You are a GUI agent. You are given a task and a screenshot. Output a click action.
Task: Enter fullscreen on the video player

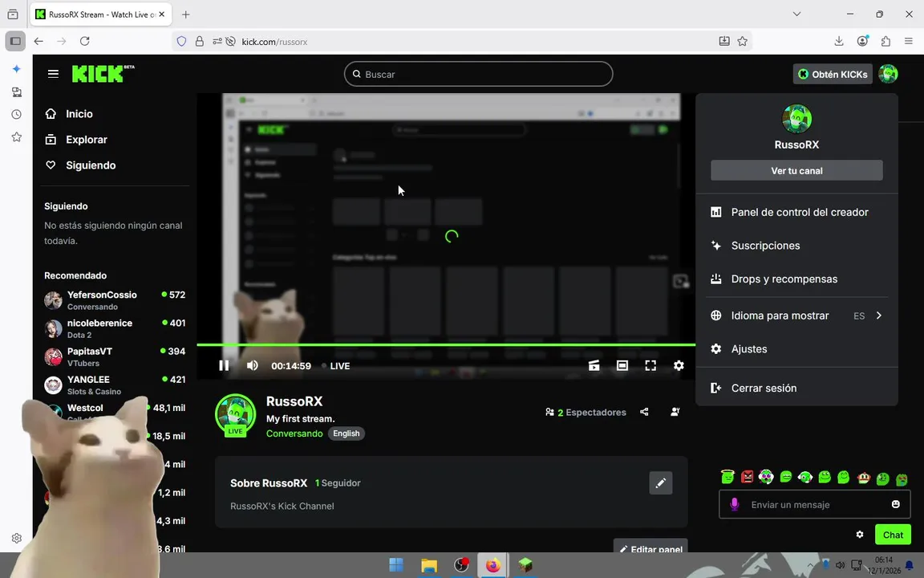click(650, 366)
